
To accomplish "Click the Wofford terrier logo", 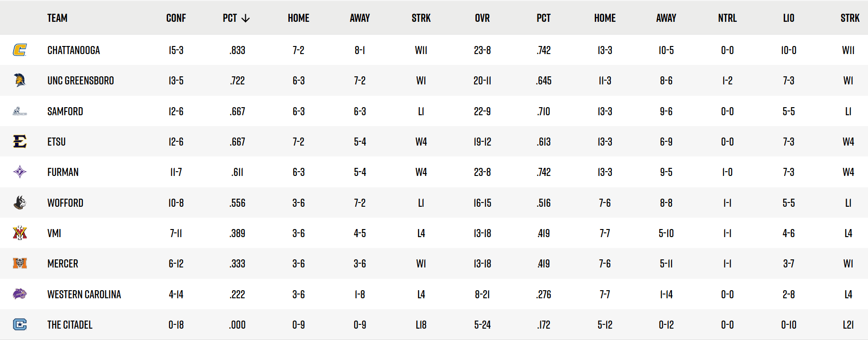I will (20, 202).
